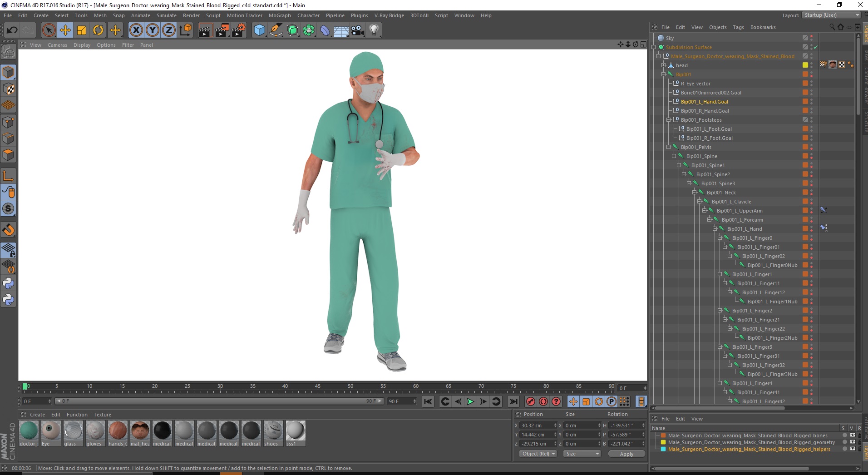Click Rotation H value field
Image resolution: width=868 pixels, height=475 pixels.
(x=626, y=426)
